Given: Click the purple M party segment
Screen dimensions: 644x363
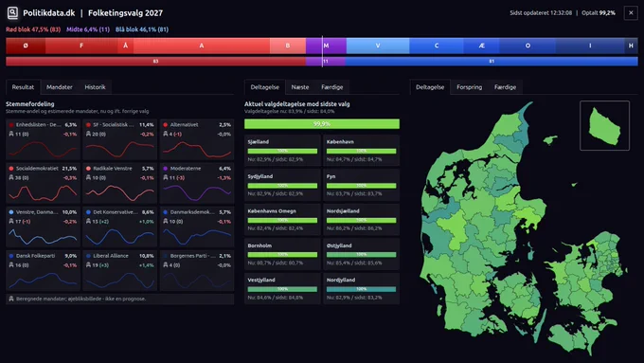Looking at the screenshot, I should 326,45.
